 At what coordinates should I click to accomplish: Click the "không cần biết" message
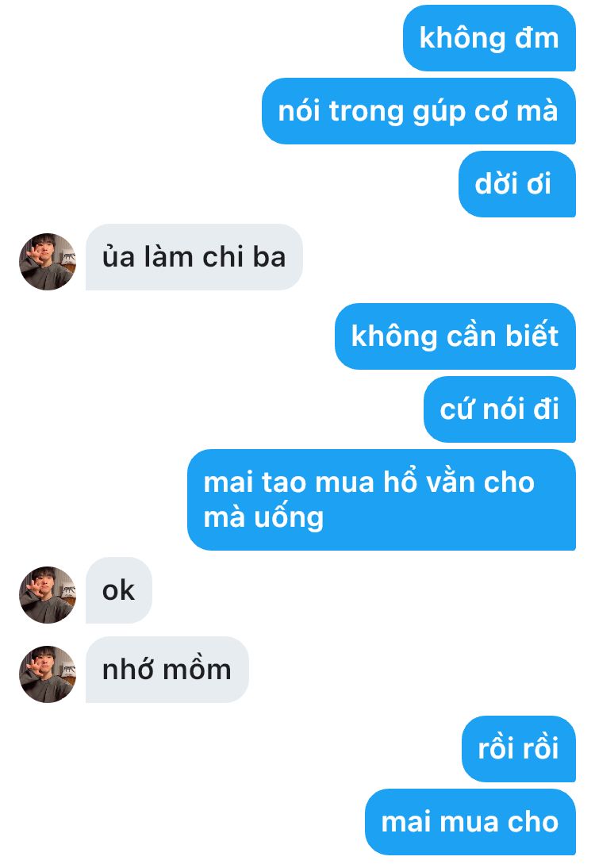[455, 336]
